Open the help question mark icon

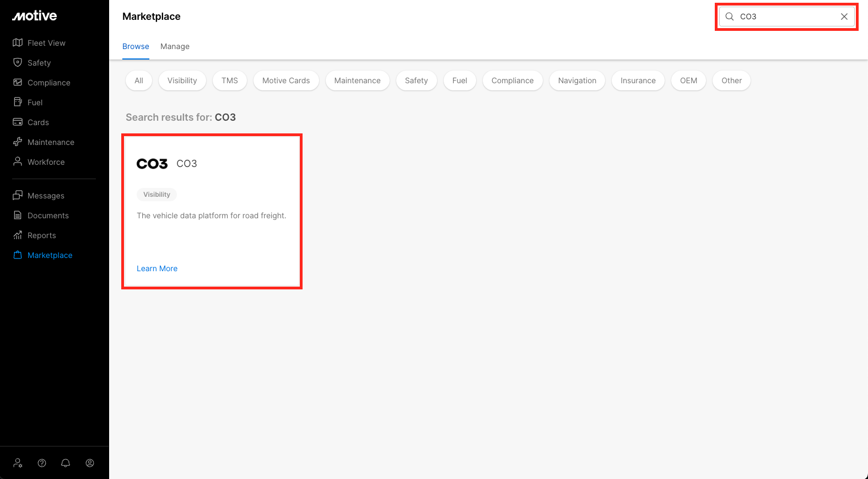(42, 463)
